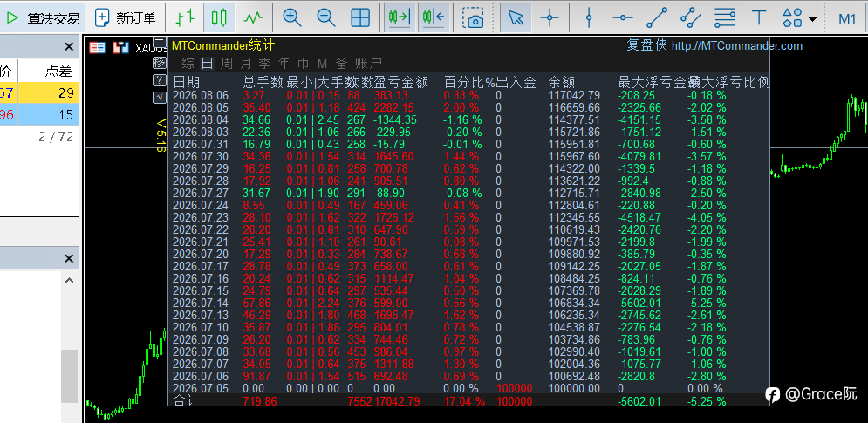
Task: Switch chart to bar chart style
Action: 186,17
